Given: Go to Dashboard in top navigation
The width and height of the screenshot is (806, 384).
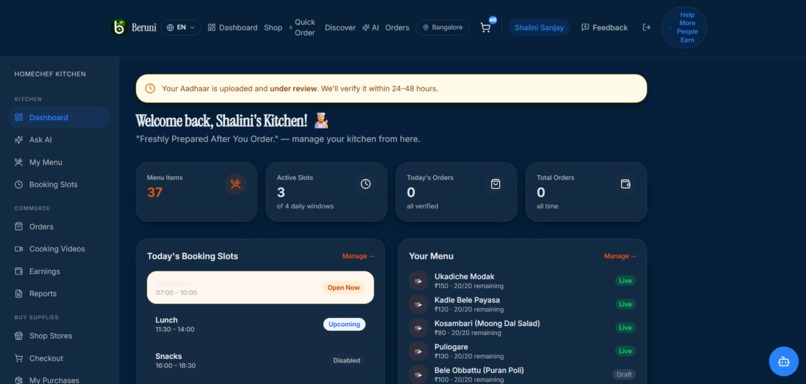Looking at the screenshot, I should (x=232, y=28).
